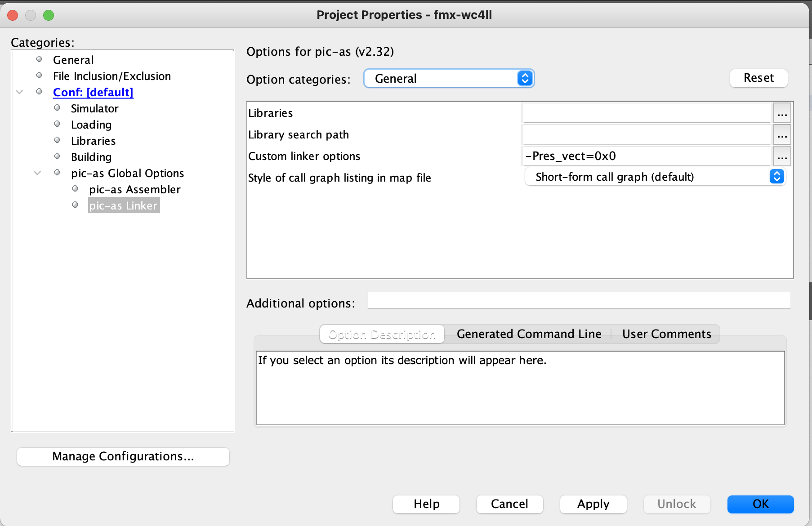
Task: Click Manage Configurations button
Action: click(123, 456)
